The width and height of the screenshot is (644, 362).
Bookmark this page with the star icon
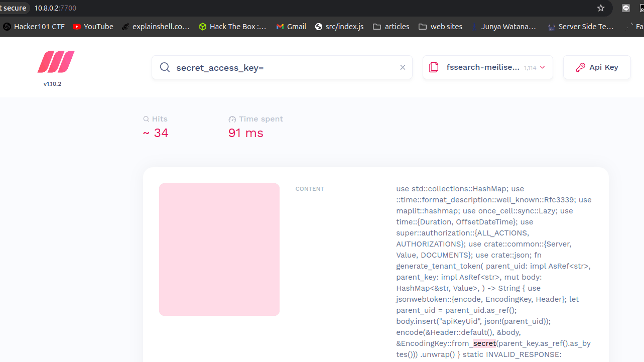tap(601, 8)
